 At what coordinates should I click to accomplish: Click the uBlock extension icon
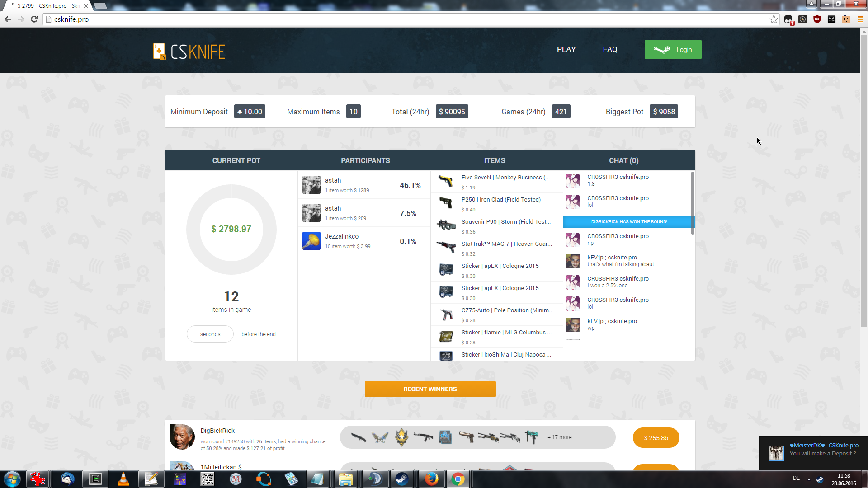[x=817, y=19]
